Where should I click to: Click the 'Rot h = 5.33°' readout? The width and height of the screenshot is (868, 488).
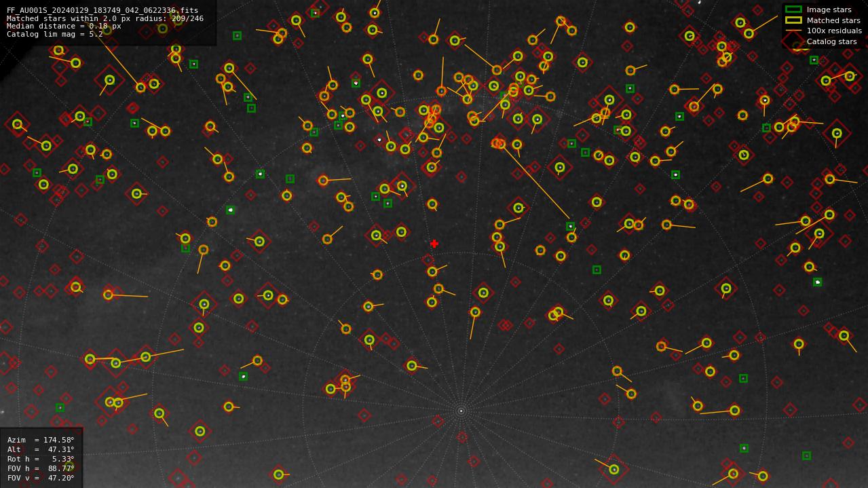coord(41,459)
